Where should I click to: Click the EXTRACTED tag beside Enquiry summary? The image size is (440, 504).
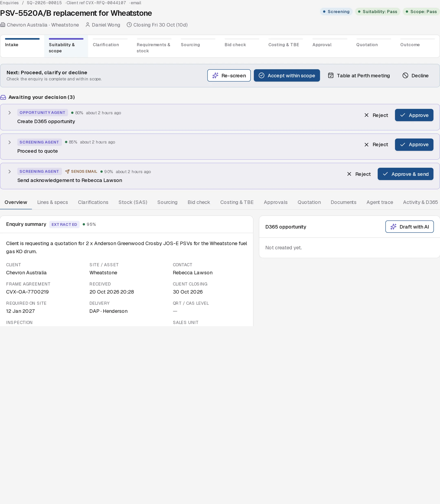[x=64, y=224]
